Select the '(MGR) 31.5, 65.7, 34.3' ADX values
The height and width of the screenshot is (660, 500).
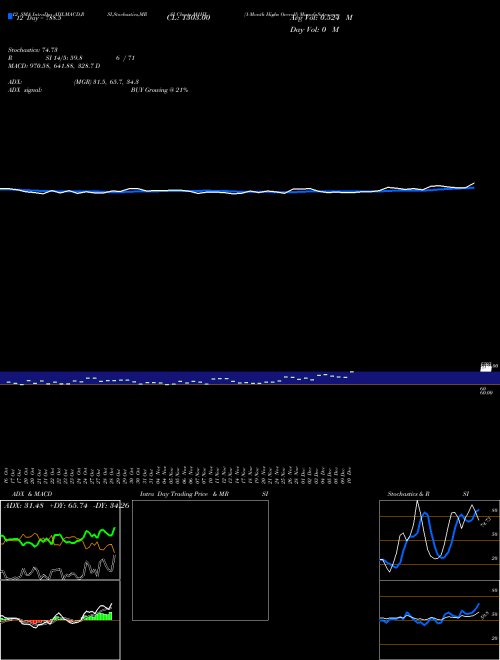[106, 82]
